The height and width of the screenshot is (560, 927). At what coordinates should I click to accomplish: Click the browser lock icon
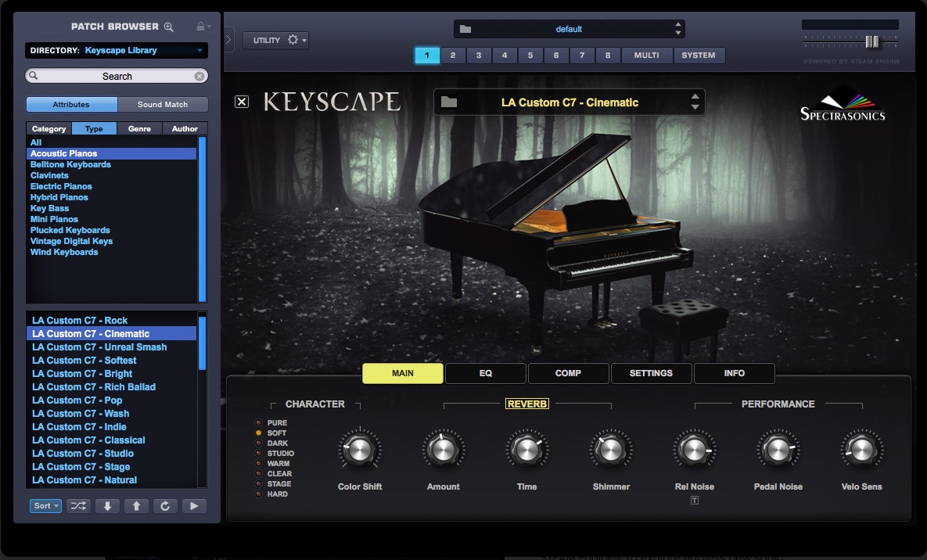click(x=201, y=27)
